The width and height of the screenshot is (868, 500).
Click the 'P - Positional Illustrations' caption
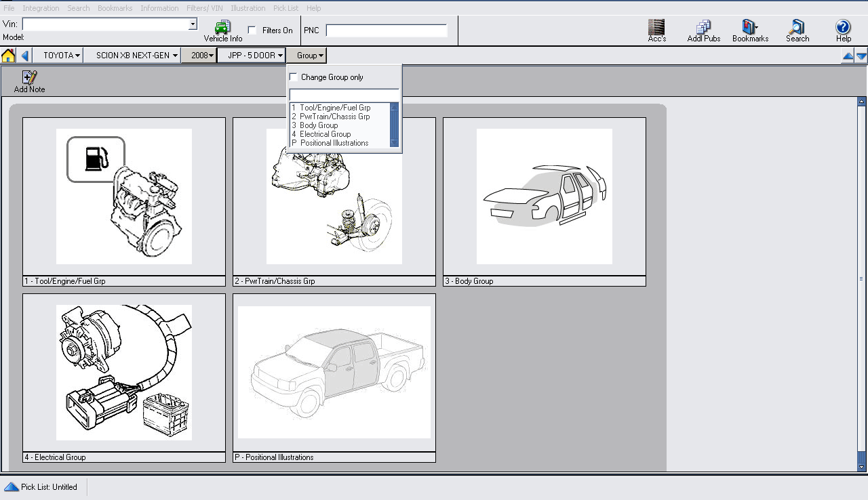[x=334, y=457]
